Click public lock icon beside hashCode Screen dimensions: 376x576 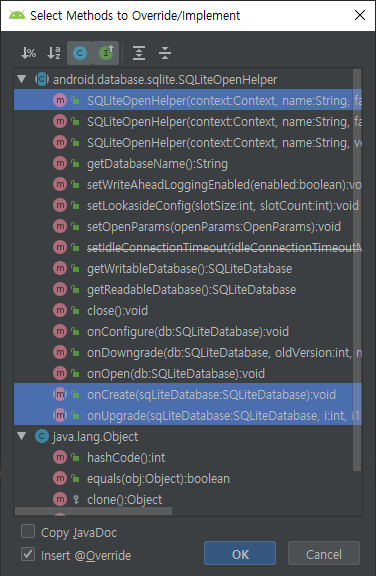75,457
